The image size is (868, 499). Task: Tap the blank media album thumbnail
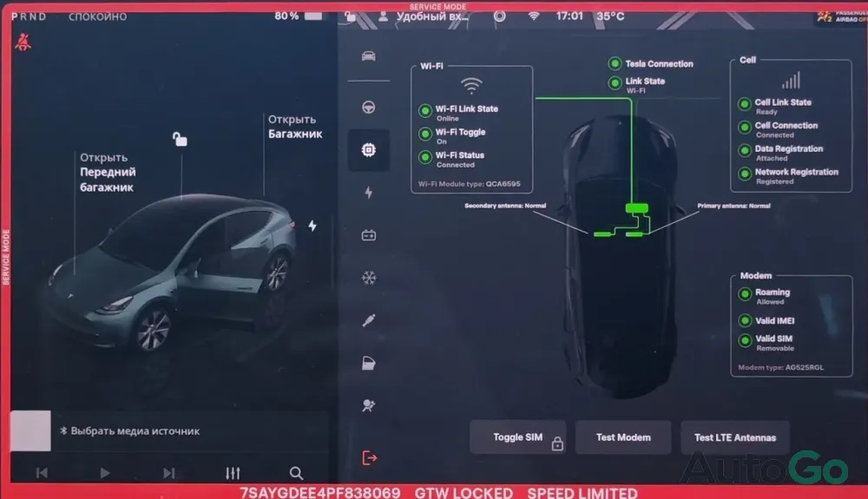30,430
